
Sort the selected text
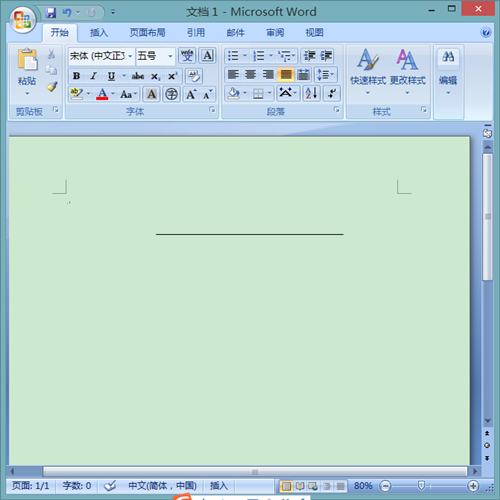[312, 93]
